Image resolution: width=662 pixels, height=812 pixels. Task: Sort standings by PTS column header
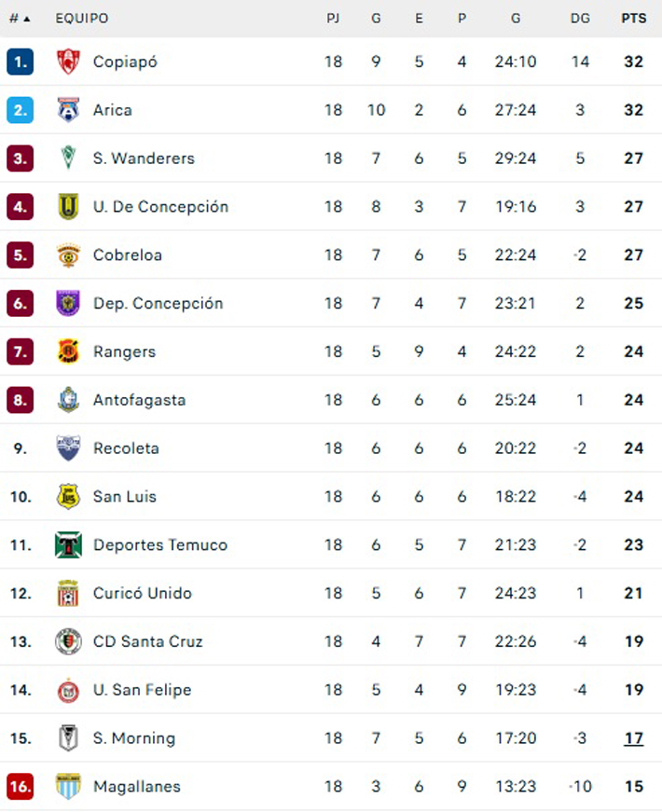click(x=633, y=19)
